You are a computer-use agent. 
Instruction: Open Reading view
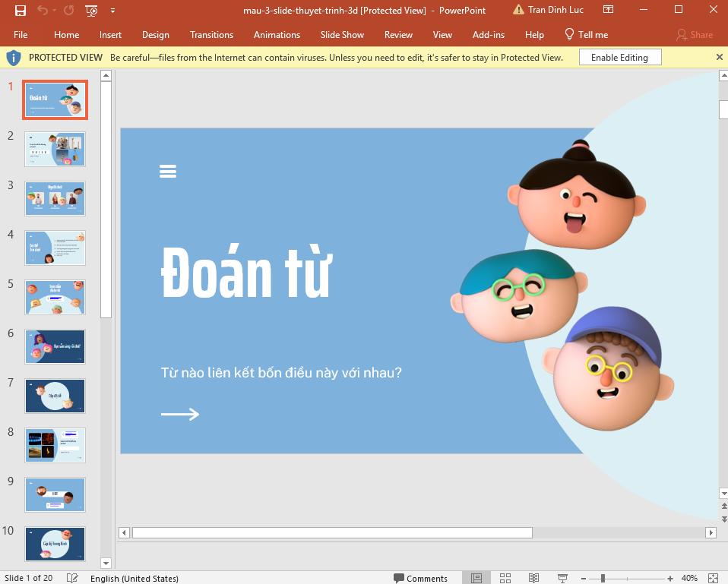click(x=533, y=578)
